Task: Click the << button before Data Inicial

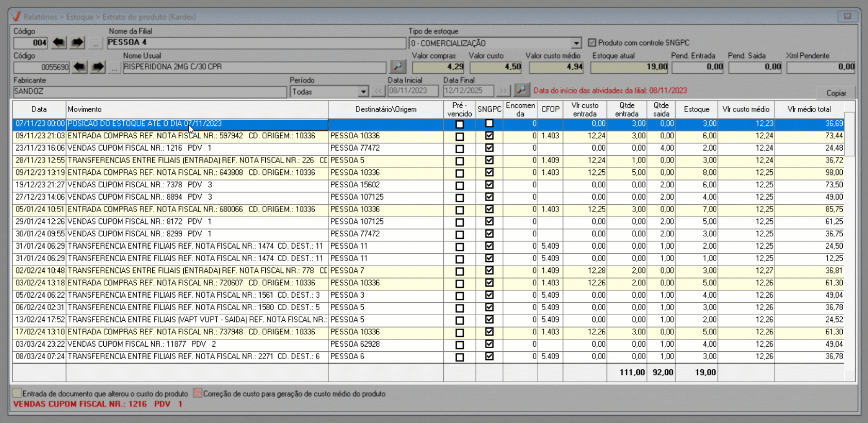Action: (378, 91)
